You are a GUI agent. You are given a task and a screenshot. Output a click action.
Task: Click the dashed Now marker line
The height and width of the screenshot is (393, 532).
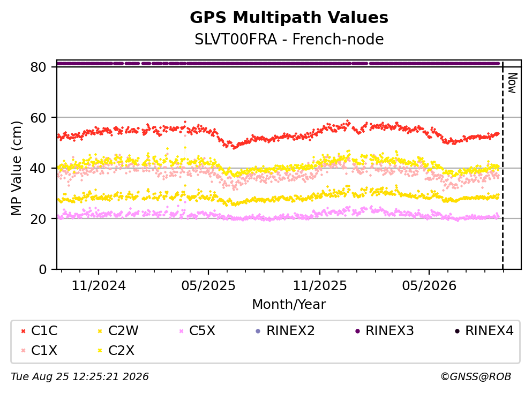[503, 165]
